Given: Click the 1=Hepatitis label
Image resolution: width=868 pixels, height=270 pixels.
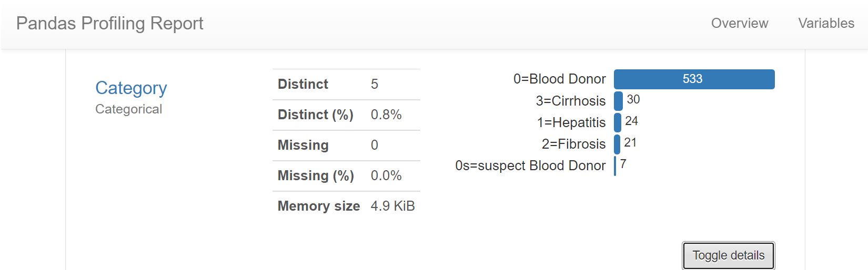Looking at the screenshot, I should 571,122.
